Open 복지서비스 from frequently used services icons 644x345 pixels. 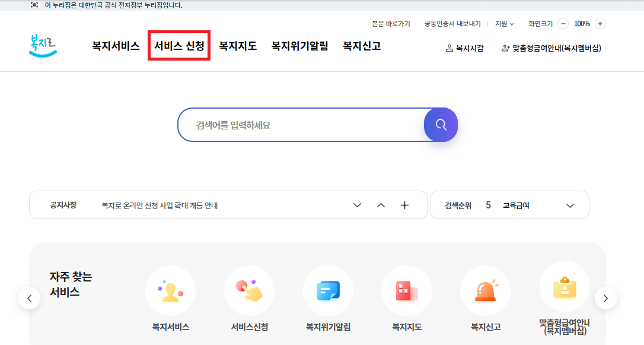tap(171, 291)
